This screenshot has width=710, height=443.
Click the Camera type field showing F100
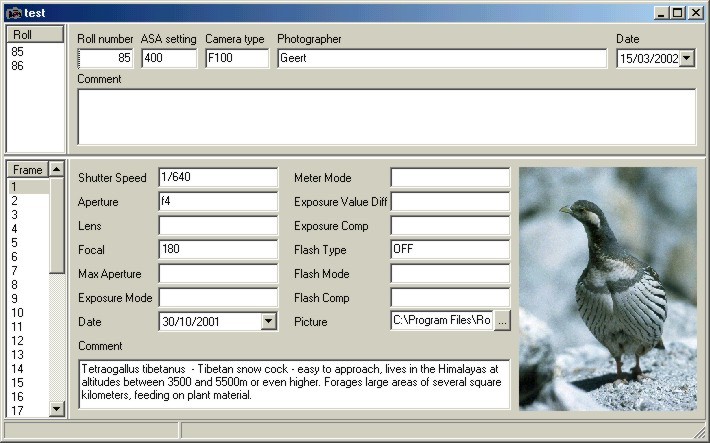[x=237, y=58]
